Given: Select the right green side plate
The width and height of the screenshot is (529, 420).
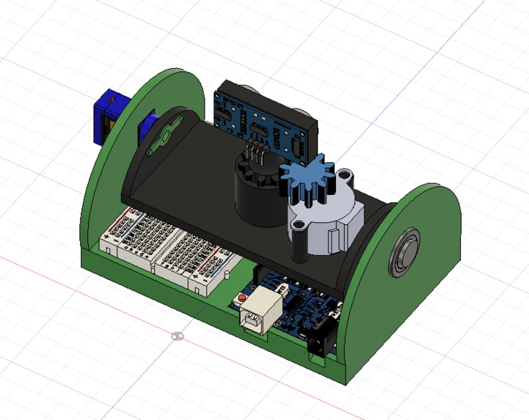Looking at the screenshot, I should click(x=401, y=283).
